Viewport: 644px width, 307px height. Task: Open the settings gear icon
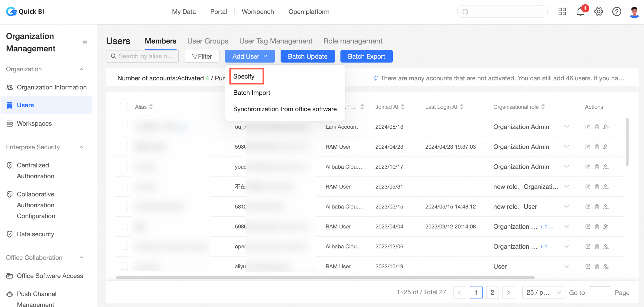[x=599, y=12]
